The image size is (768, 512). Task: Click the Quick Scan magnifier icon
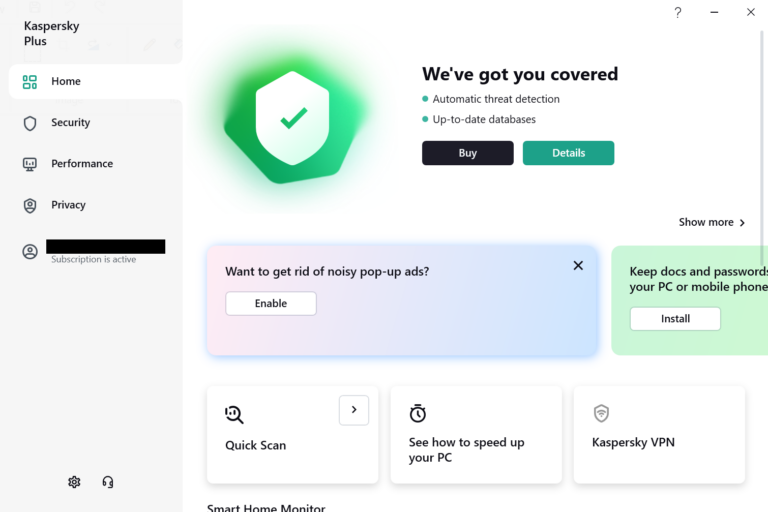point(234,414)
